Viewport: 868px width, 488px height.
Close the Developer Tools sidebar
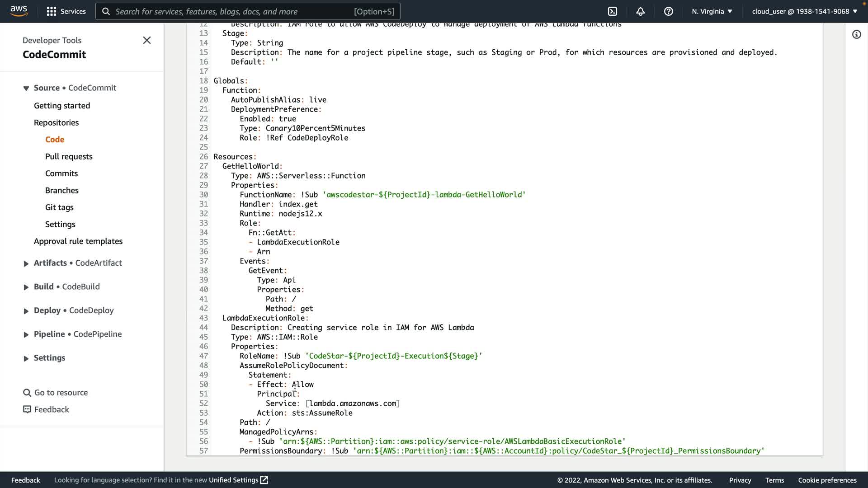point(146,40)
